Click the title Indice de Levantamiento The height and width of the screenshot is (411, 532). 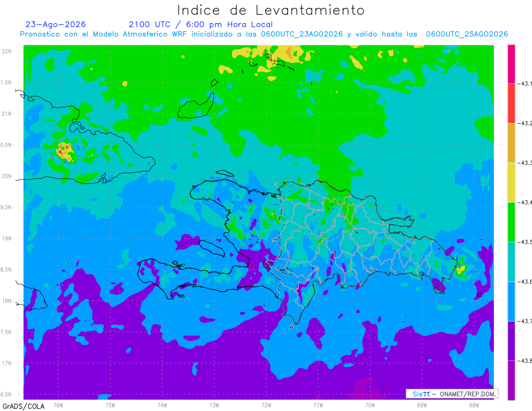[x=271, y=10]
